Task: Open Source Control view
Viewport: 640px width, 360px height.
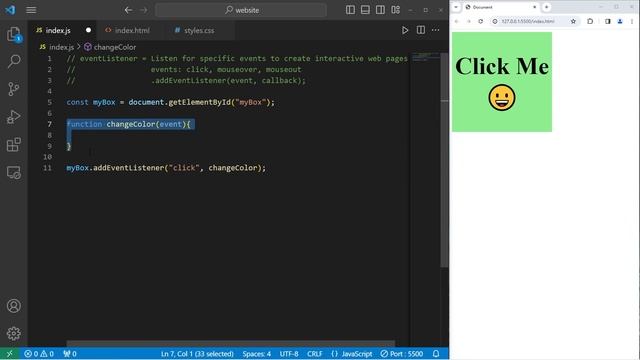Action: pos(13,89)
